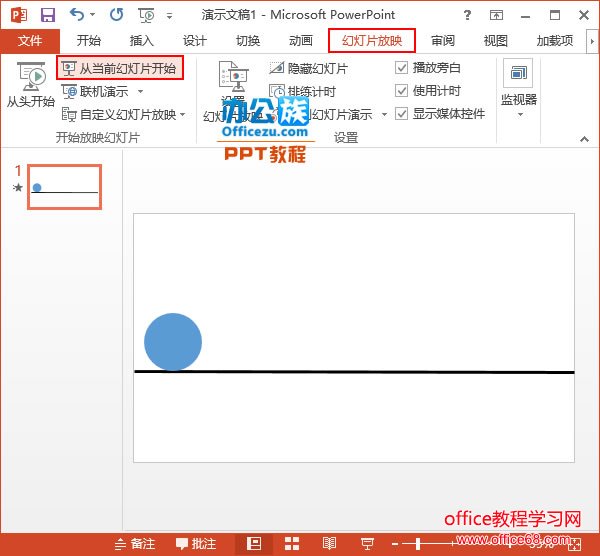This screenshot has width=600, height=556.
Task: Select slide 1 thumbnail in the panel
Action: [x=64, y=187]
